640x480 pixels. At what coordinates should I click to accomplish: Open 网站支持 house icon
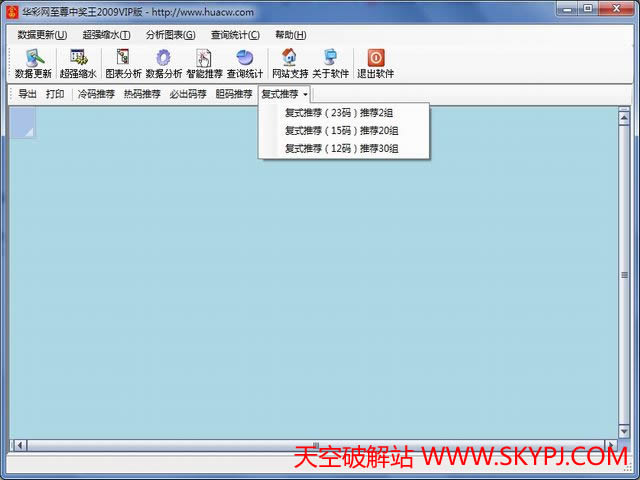289,58
